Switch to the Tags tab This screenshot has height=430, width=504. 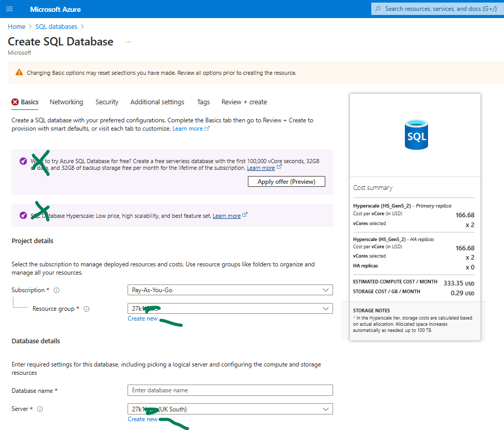[203, 102]
